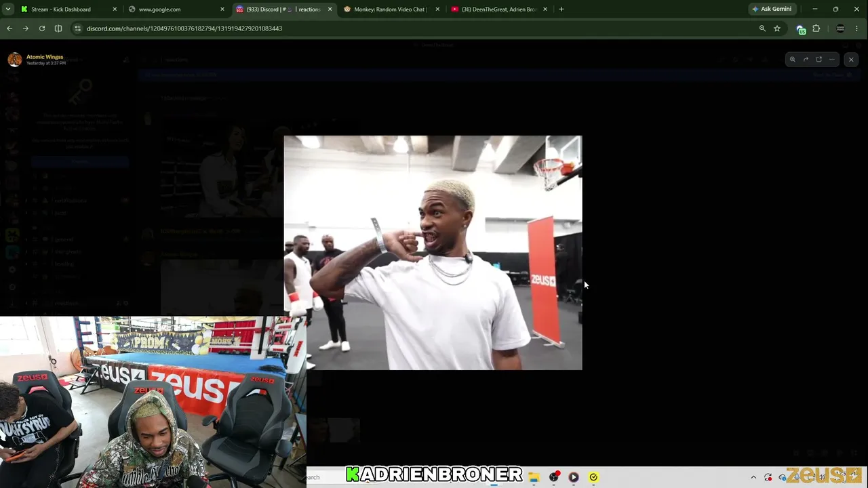Go forward to the next page
Viewport: 868px width, 488px height.
click(26, 28)
